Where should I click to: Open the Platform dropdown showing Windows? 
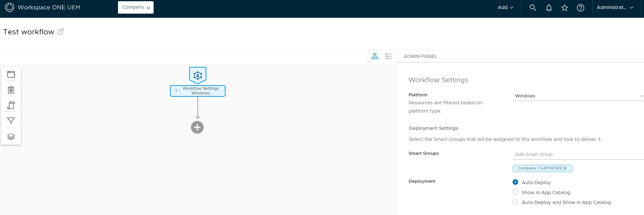(578, 96)
